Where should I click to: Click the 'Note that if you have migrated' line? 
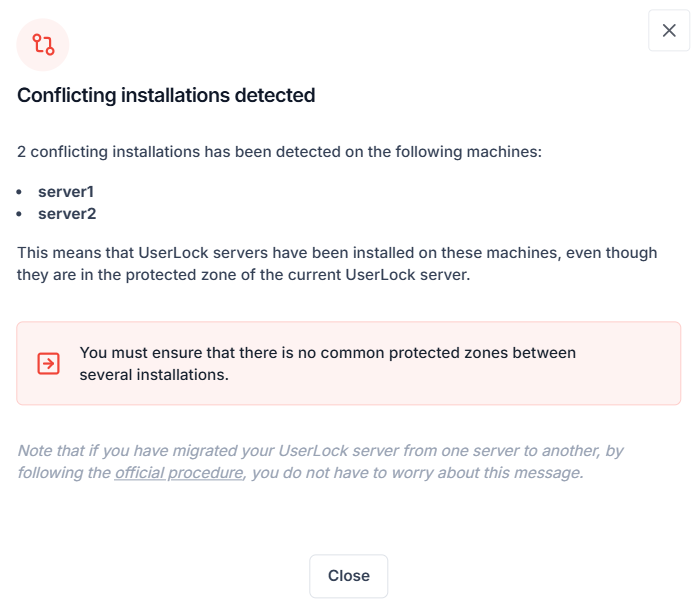pyautogui.click(x=320, y=451)
